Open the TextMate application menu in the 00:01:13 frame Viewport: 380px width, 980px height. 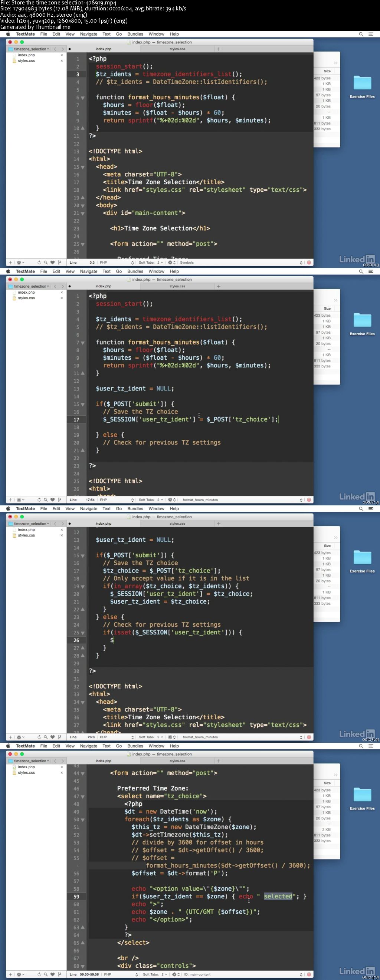coord(25,34)
